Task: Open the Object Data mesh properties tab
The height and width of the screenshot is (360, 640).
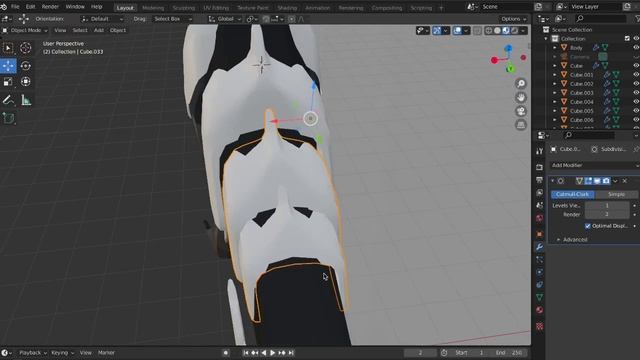Action: [540, 297]
